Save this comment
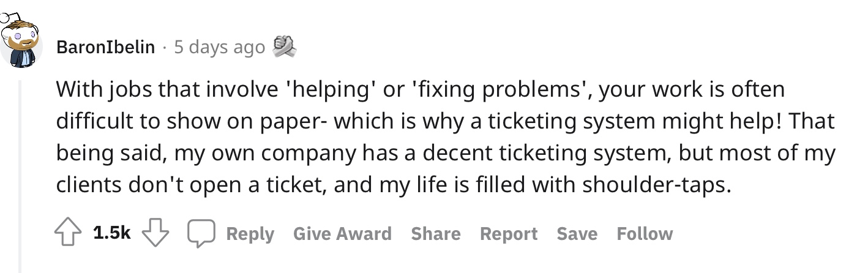Image resolution: width=868 pixels, height=273 pixels. (577, 234)
